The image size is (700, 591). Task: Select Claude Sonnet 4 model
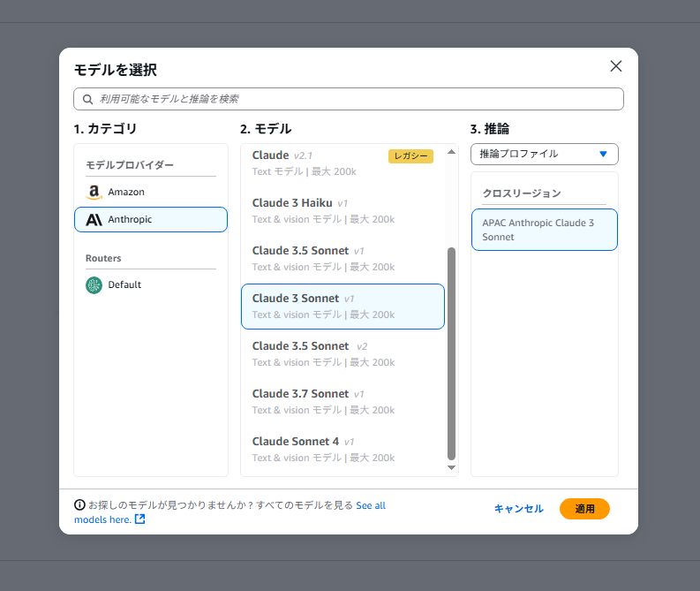342,449
